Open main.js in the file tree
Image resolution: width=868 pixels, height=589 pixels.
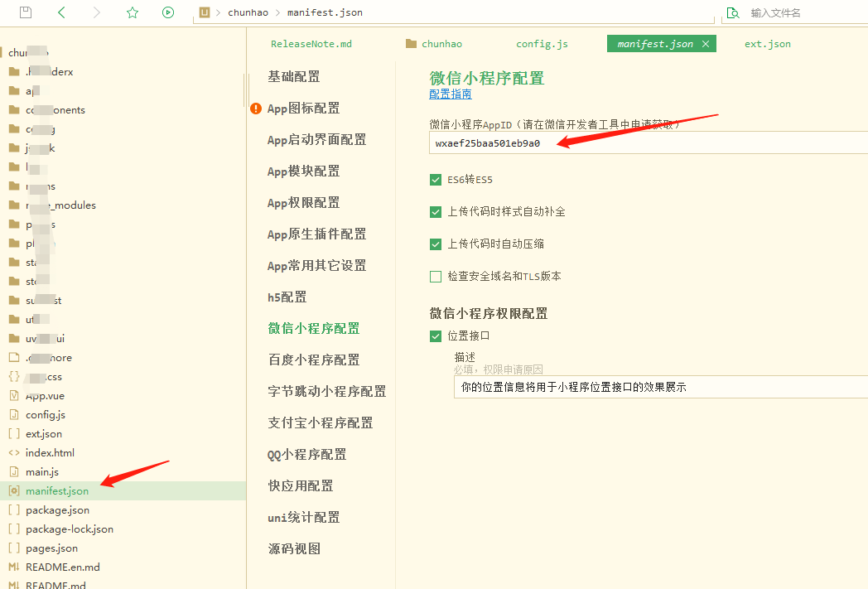pyautogui.click(x=42, y=472)
